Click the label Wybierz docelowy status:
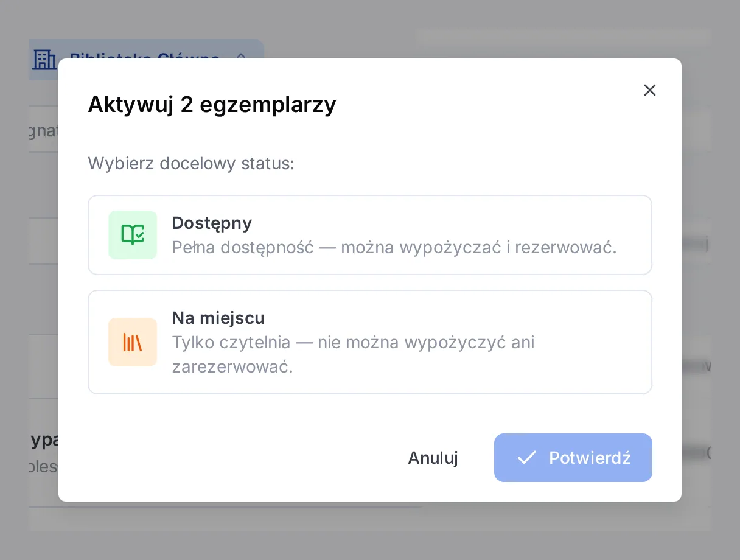740x560 pixels. point(191,164)
